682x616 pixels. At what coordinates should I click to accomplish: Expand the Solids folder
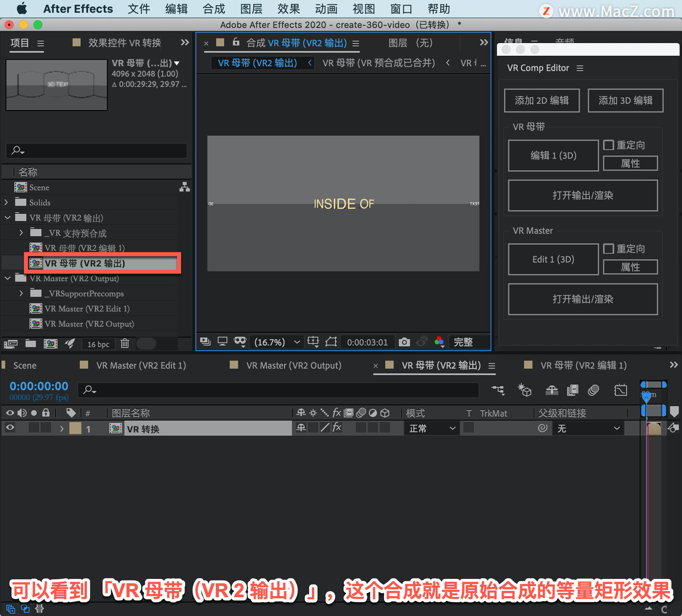tap(6, 202)
